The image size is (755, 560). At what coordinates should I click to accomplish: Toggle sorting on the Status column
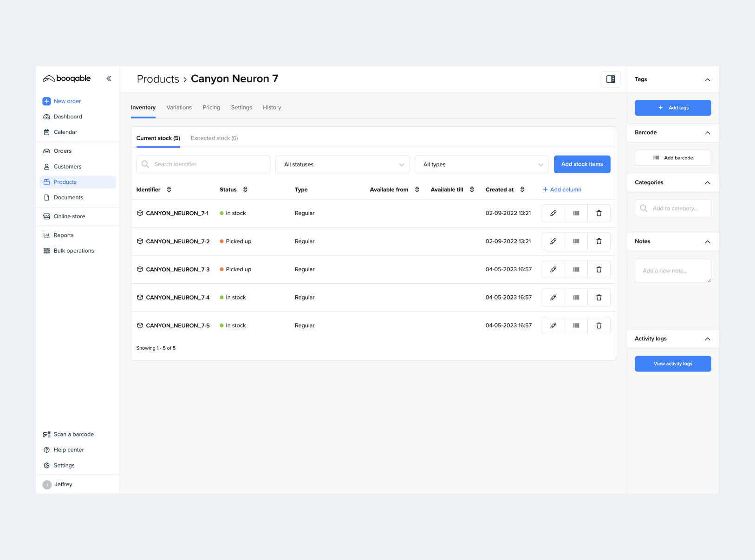(246, 189)
